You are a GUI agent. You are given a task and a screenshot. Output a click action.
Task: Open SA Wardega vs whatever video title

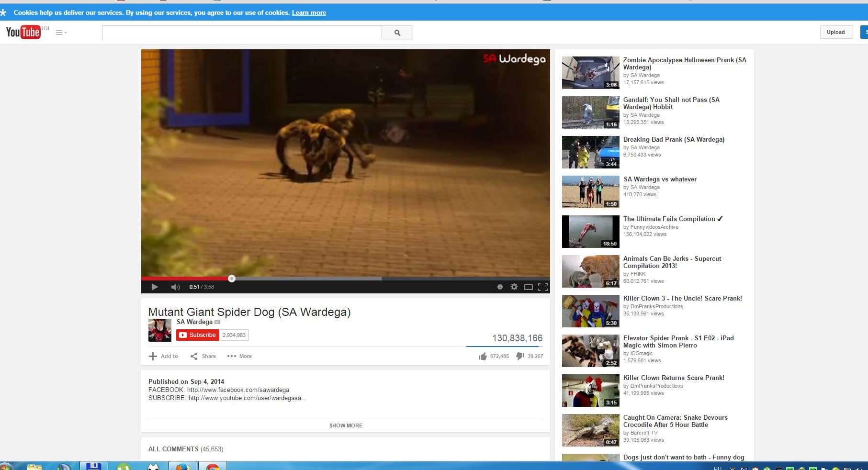[660, 179]
